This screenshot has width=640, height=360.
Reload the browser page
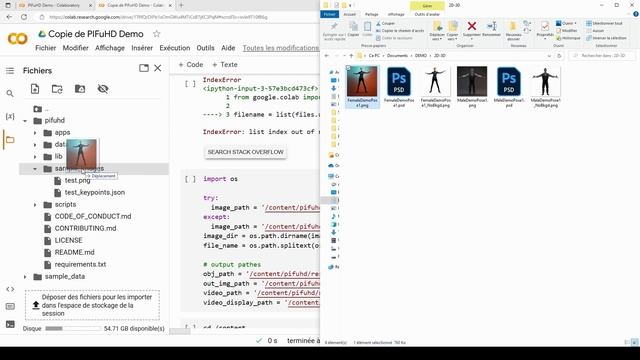coord(24,17)
